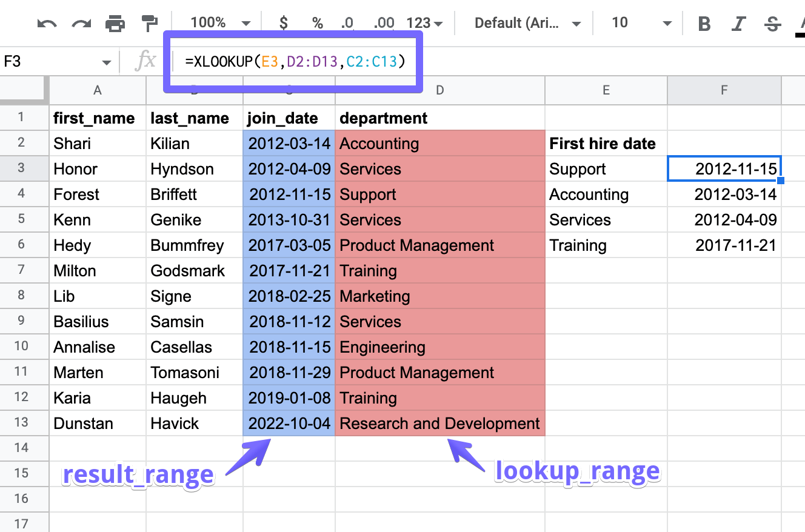Apply currency format with the dollar icon
Screen dimensions: 805x532
pyautogui.click(x=282, y=22)
